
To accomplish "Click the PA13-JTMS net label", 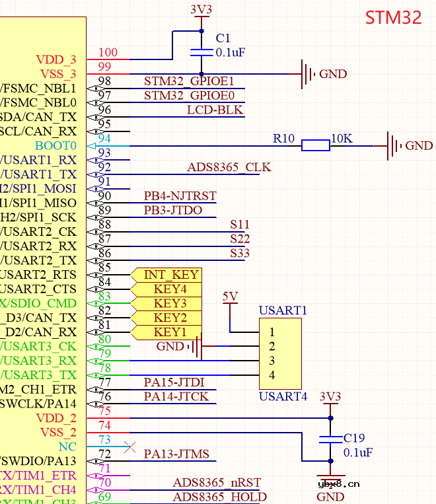I will [x=176, y=454].
